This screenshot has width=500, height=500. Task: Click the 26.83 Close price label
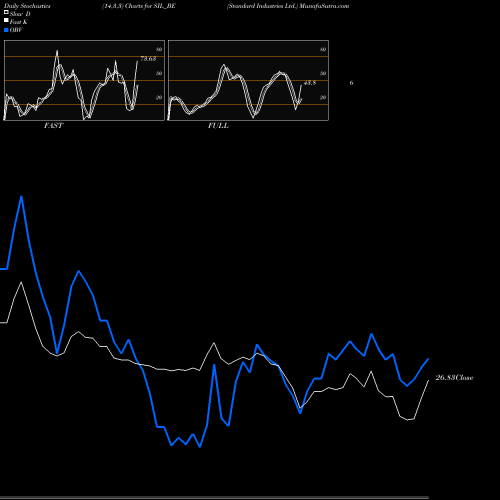pos(454,378)
